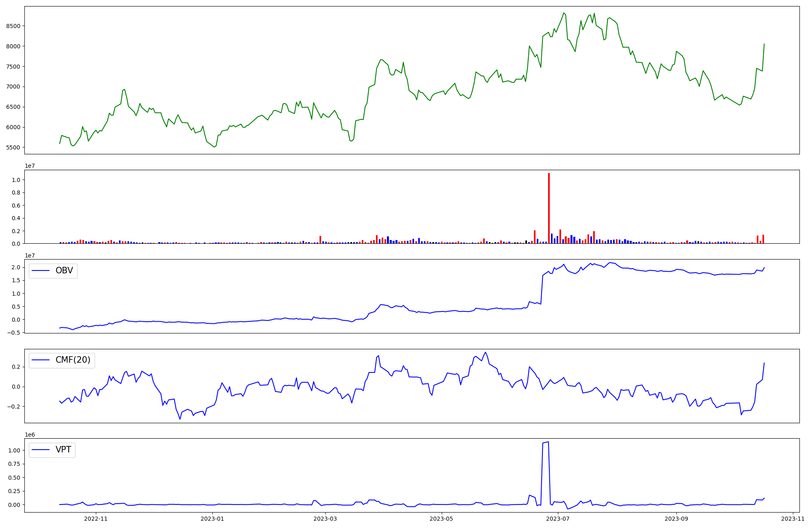Click the 7000 price axis tick label

pyautogui.click(x=13, y=87)
